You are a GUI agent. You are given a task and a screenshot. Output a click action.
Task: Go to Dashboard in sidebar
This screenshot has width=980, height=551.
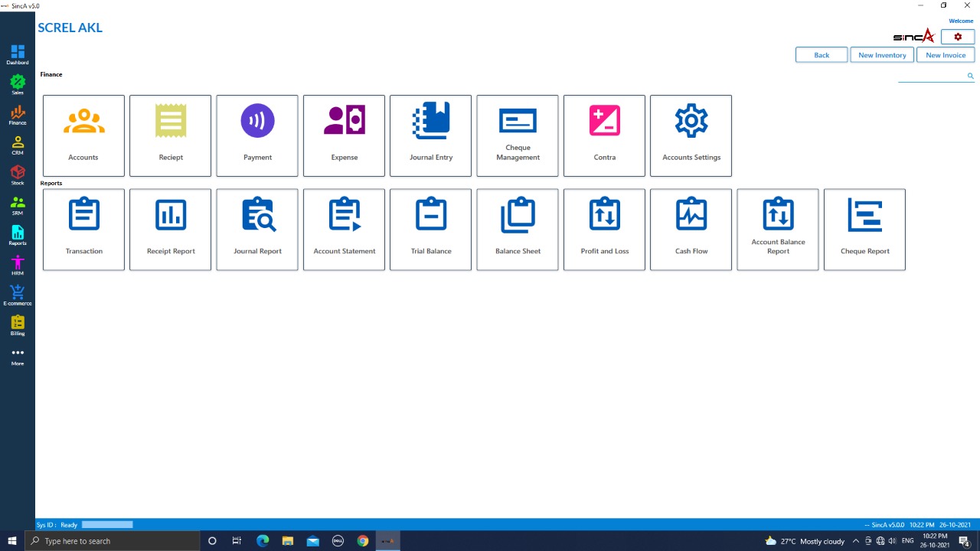click(18, 54)
